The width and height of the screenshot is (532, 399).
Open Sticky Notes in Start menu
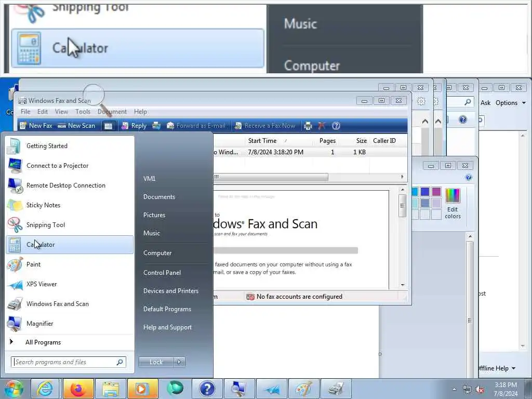70,205
